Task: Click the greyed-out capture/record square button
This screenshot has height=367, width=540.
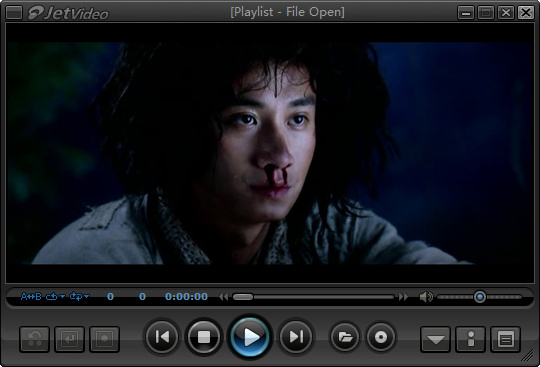Action: pyautogui.click(x=104, y=339)
